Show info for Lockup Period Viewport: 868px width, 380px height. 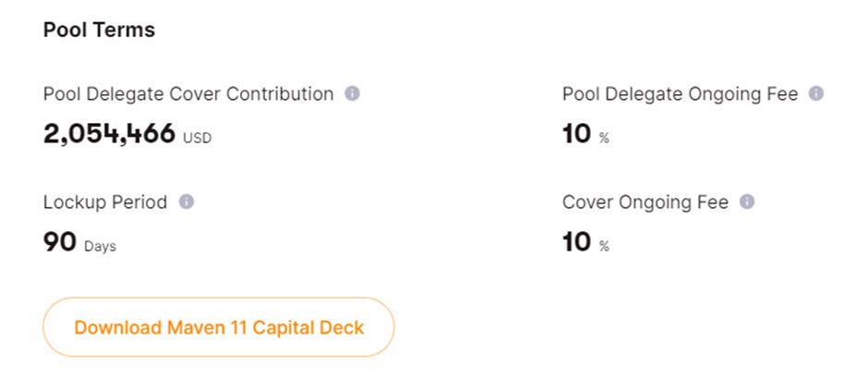pos(187,202)
